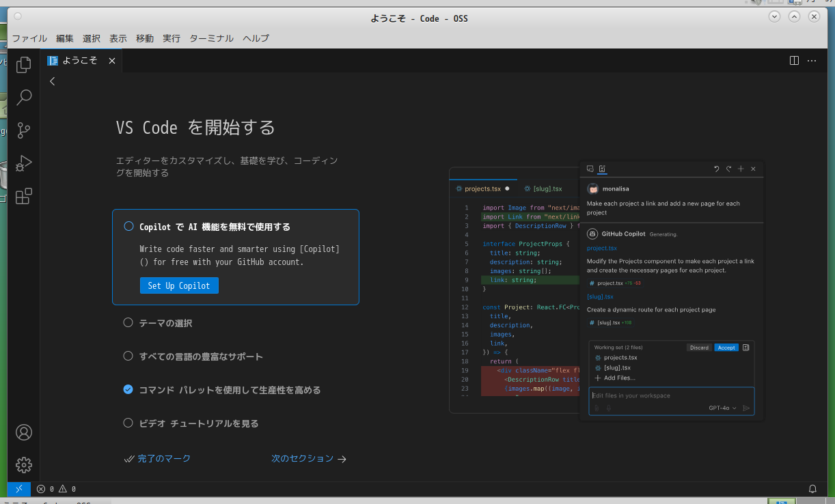
Task: Toggle the Copilot AI step checkbox circle
Action: (128, 226)
